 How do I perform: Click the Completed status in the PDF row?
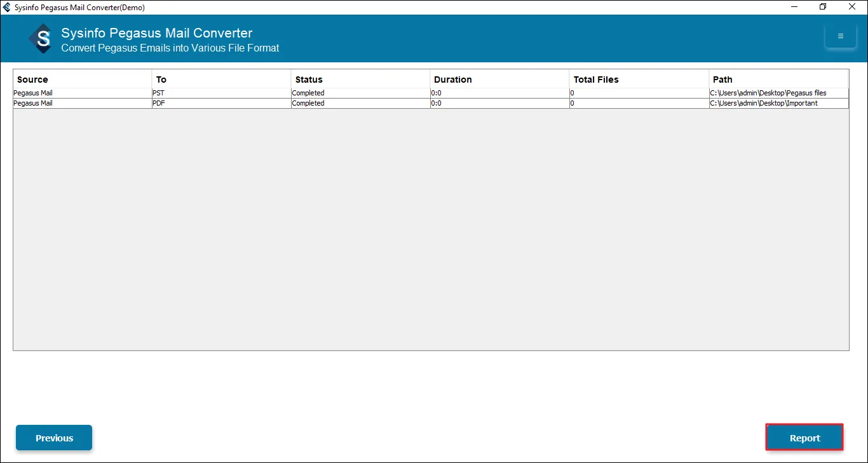coord(361,103)
